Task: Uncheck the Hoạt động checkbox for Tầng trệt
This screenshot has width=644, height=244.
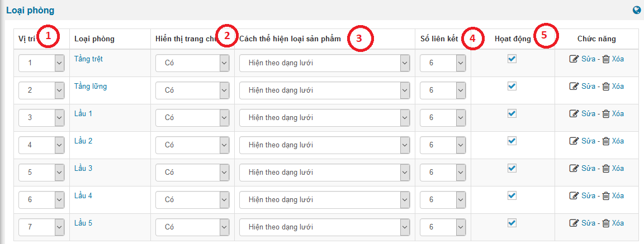Action: [x=512, y=59]
